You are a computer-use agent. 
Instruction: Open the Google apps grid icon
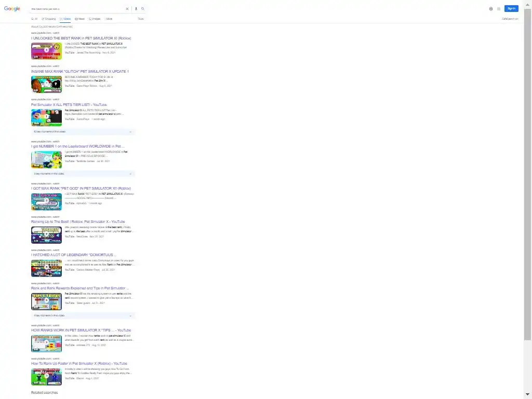pyautogui.click(x=498, y=9)
